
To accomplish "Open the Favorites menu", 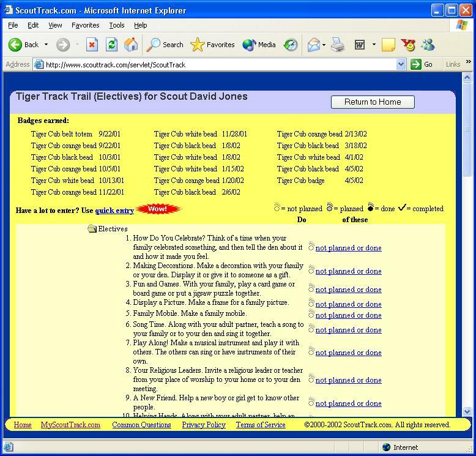I will click(x=85, y=25).
